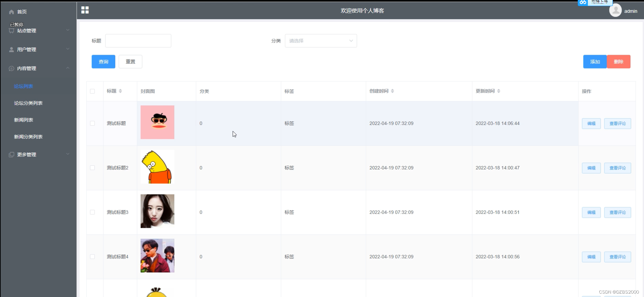Viewport: 644px width, 297px height.
Task: Check the row for 测试标题
Action: [92, 124]
